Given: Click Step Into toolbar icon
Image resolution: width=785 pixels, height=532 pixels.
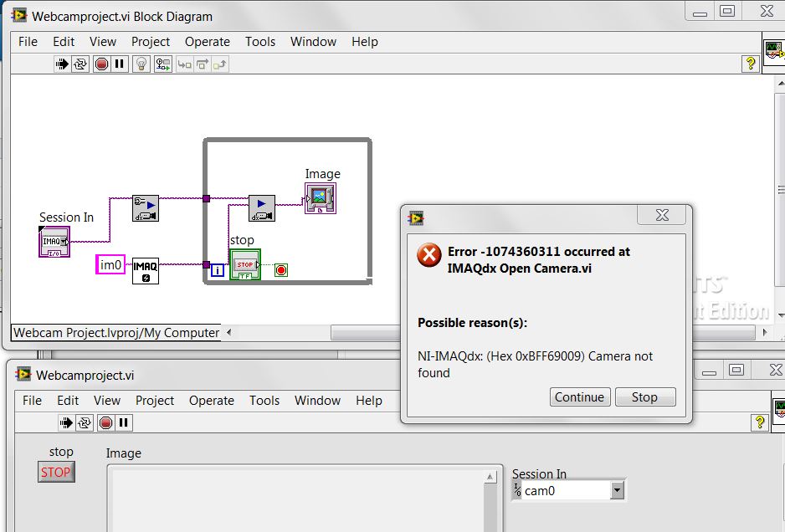Looking at the screenshot, I should click(185, 64).
